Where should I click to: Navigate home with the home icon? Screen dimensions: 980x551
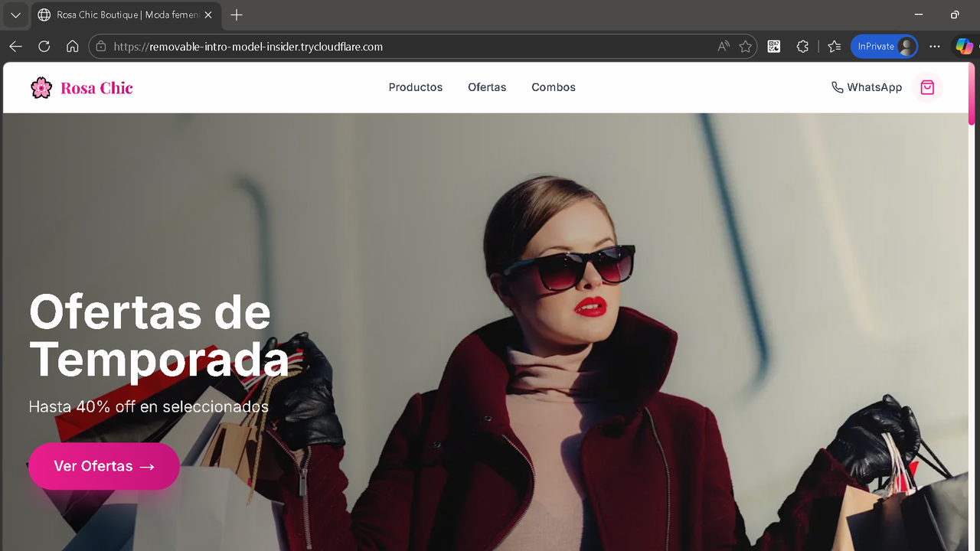pos(72,46)
